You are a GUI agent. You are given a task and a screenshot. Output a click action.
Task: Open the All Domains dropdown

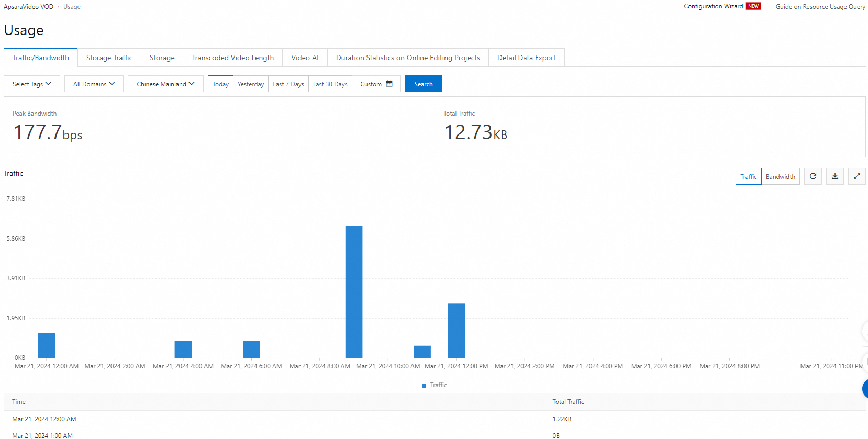pos(94,84)
